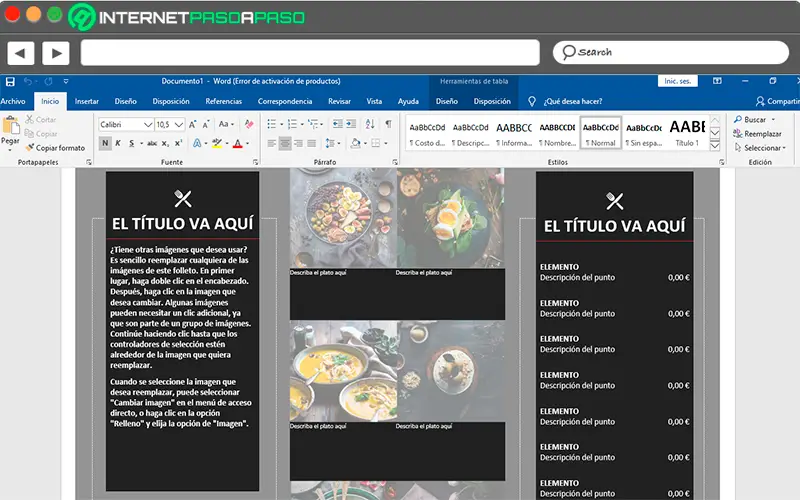Viewport: 800px width, 500px height.
Task: Click the Reemplazar button
Action: pyautogui.click(x=758, y=134)
